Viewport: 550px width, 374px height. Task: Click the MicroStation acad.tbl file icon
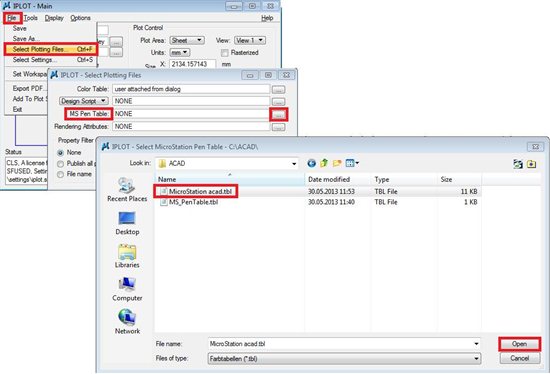click(163, 192)
